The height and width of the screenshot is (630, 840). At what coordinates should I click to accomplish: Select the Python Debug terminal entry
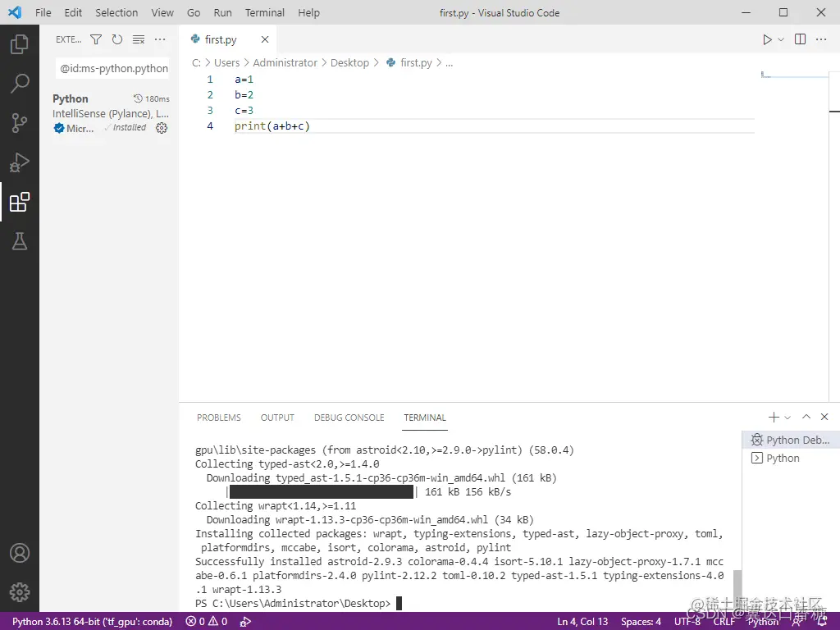click(791, 440)
